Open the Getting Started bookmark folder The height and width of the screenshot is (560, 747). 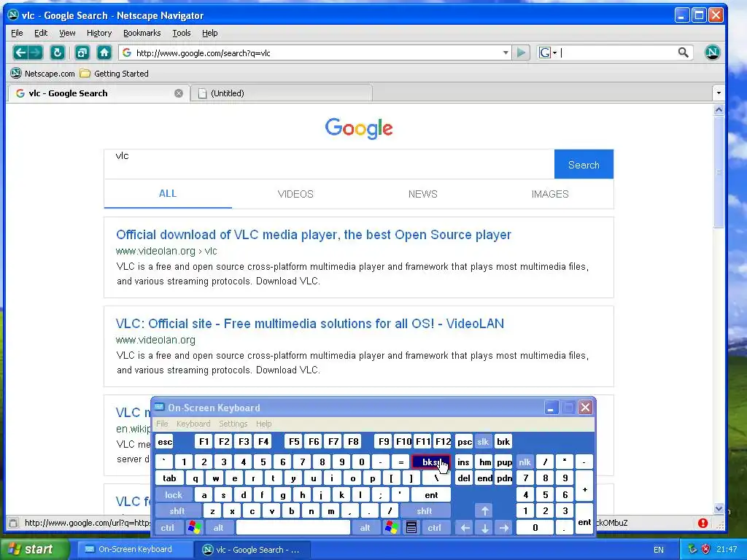(x=115, y=74)
